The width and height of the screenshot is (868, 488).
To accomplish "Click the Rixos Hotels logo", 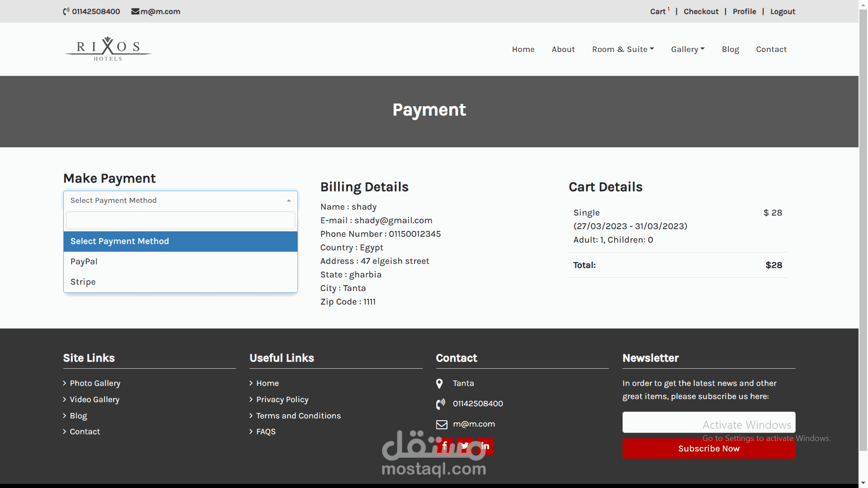I will (108, 49).
